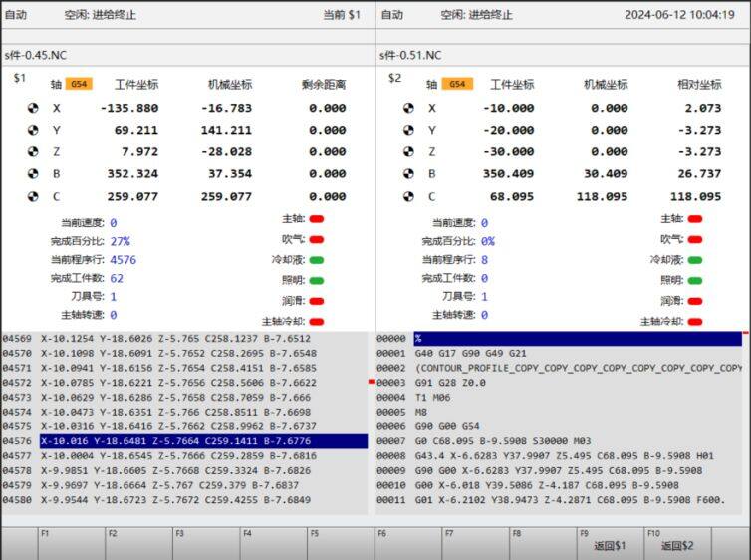Click the date and time 2024-06-12 10:04:19
Image resolution: width=751 pixels, height=560 pixels.
pyautogui.click(x=679, y=15)
